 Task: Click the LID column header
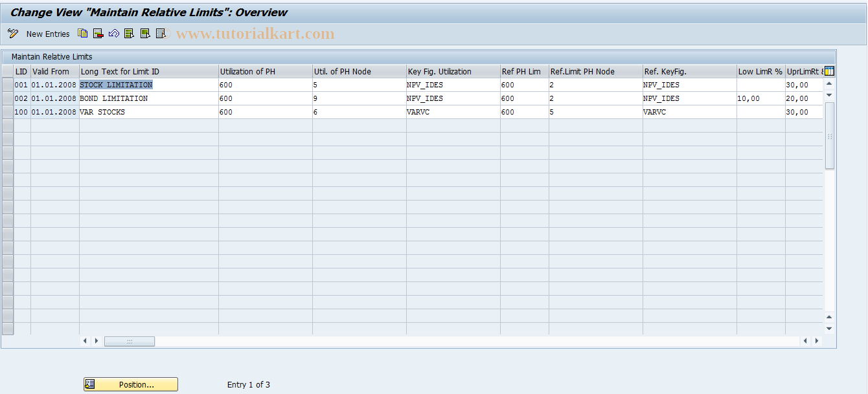click(22, 71)
